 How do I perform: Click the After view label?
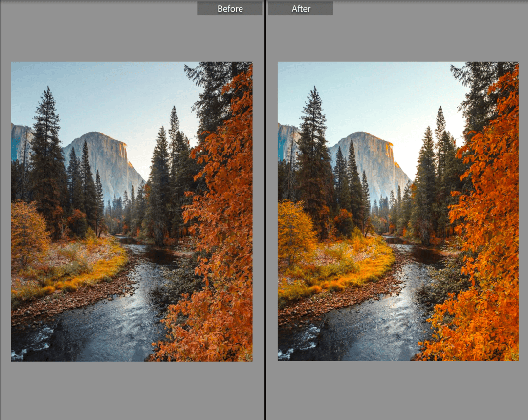[300, 8]
